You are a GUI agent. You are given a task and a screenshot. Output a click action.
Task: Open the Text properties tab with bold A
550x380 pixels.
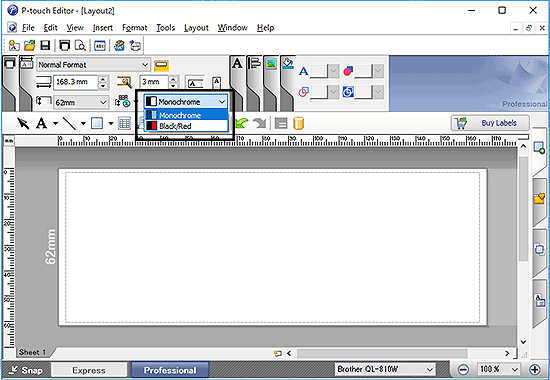point(237,64)
